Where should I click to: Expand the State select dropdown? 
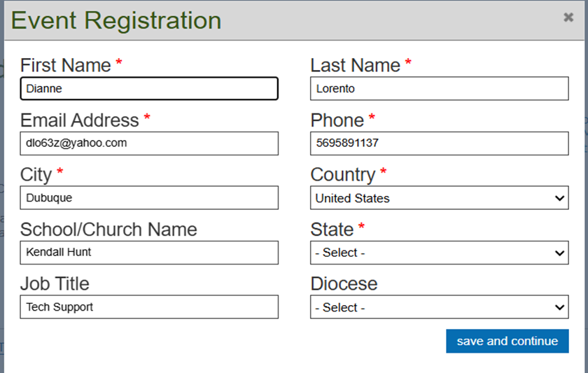click(x=439, y=253)
